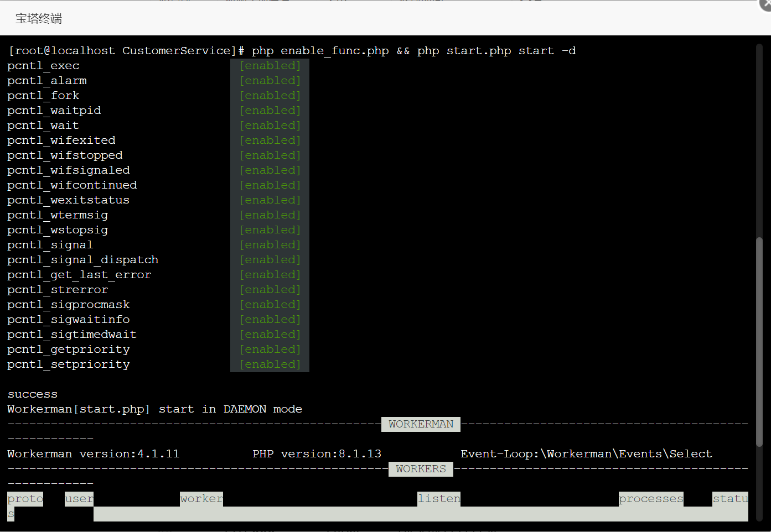This screenshot has width=771, height=532.
Task: Click [enabled] status beside pcntl_strerror
Action: click(x=270, y=290)
